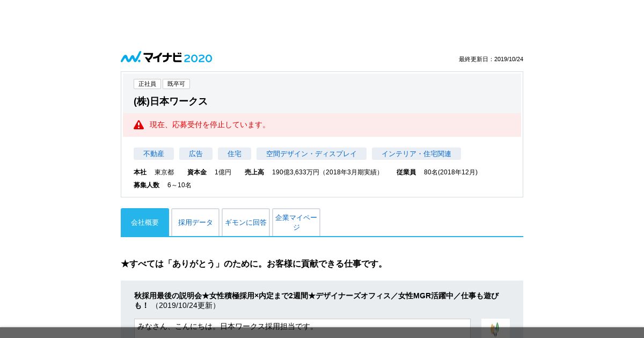Image resolution: width=644 pixels, height=338 pixels.
Task: Click the red warning triangle icon
Action: pyautogui.click(x=138, y=124)
